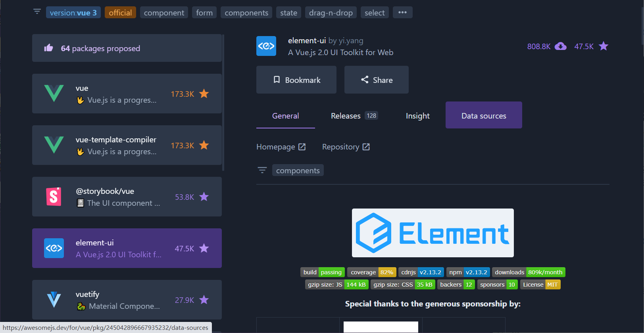Screen dimensions: 644x333
Task: Toggle the drag-n-drop tag filter
Action: 331,13
